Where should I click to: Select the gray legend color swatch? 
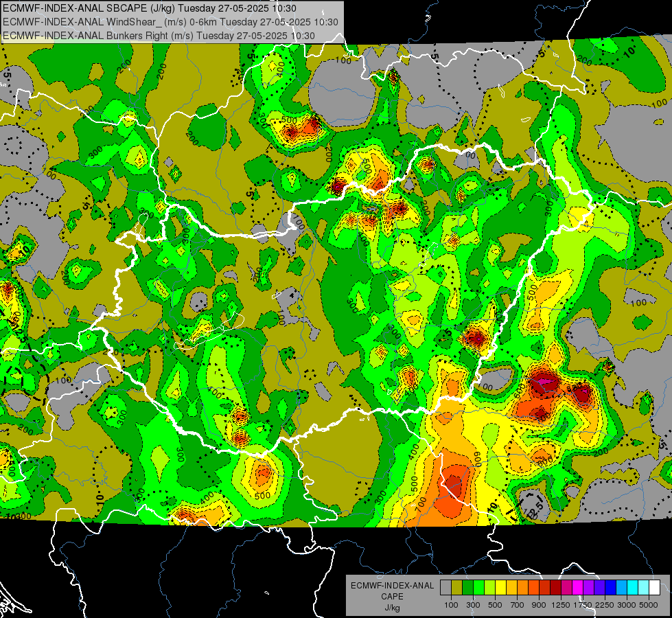445,587
